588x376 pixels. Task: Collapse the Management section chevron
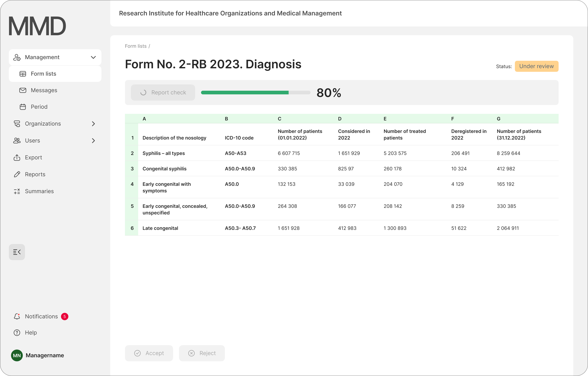point(93,57)
